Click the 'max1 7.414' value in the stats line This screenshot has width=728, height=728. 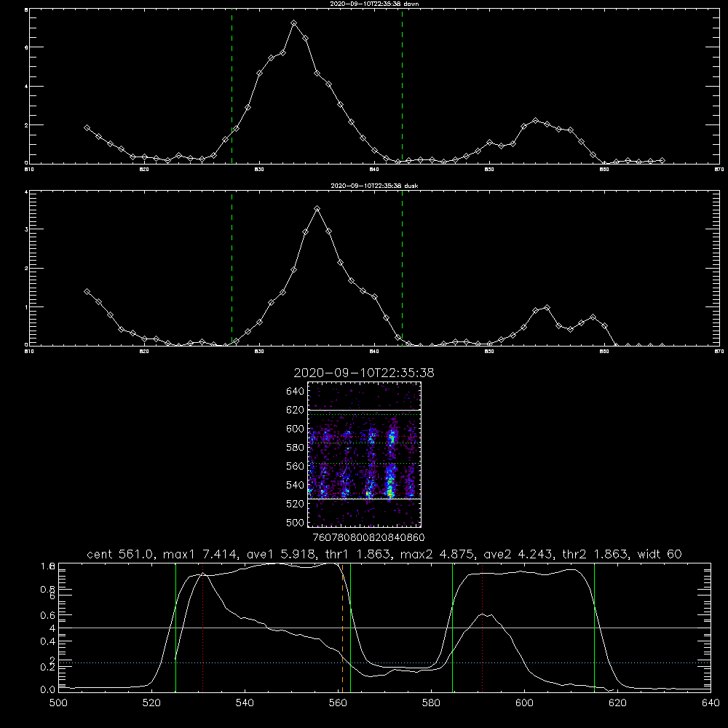click(199, 554)
